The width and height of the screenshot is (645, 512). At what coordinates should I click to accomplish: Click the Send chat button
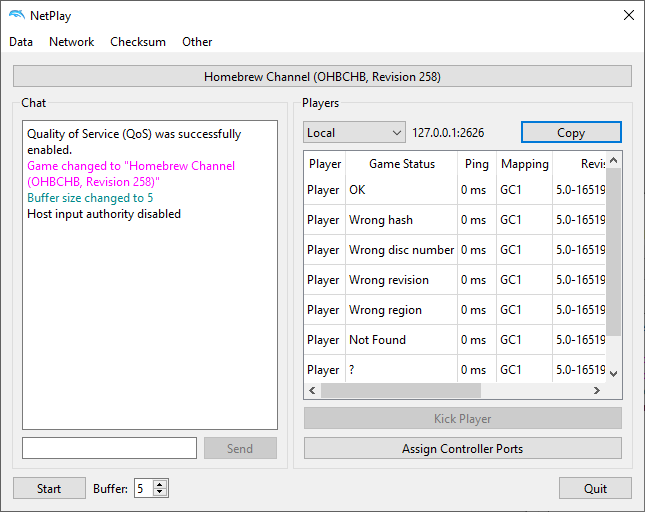240,448
